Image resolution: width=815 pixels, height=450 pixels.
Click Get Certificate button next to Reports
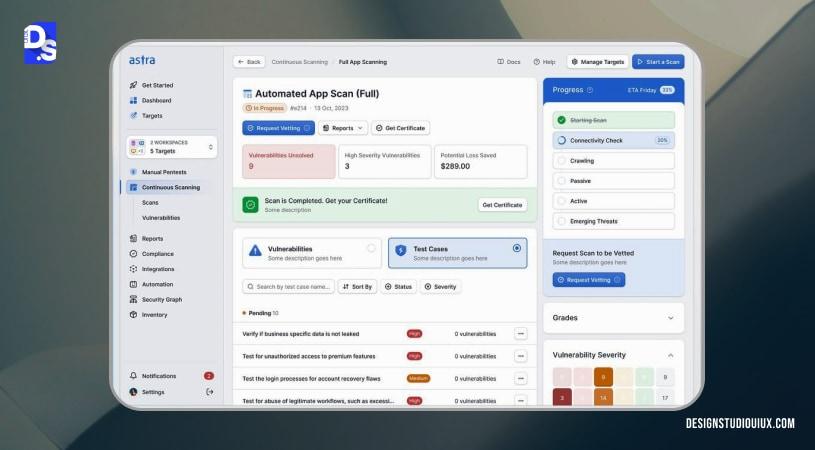pyautogui.click(x=401, y=128)
